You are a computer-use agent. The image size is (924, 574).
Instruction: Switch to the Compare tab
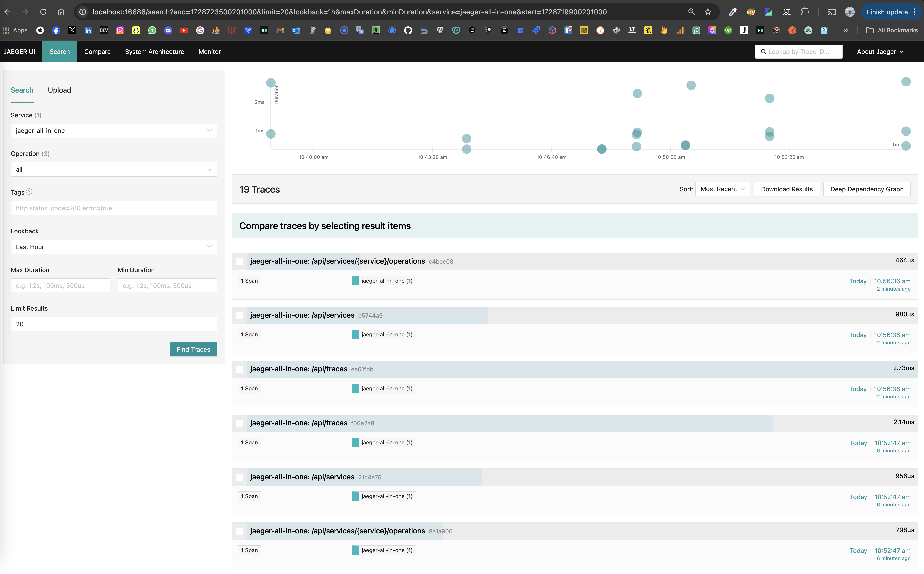tap(97, 52)
